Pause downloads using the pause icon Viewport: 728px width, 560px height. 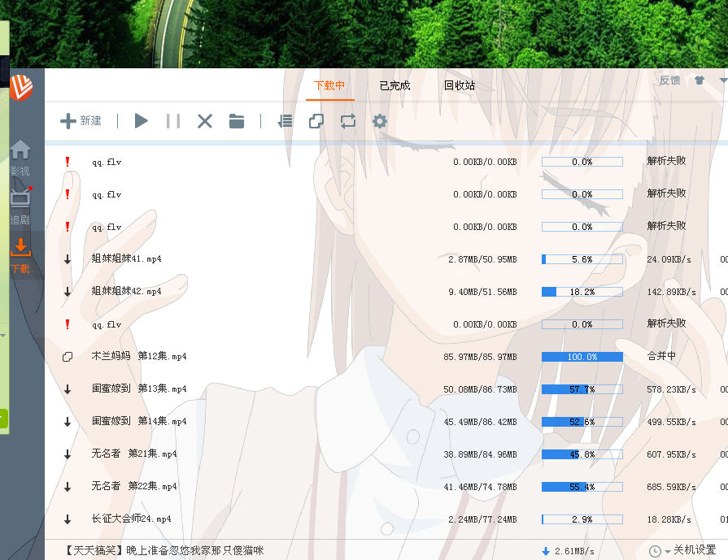pyautogui.click(x=172, y=121)
